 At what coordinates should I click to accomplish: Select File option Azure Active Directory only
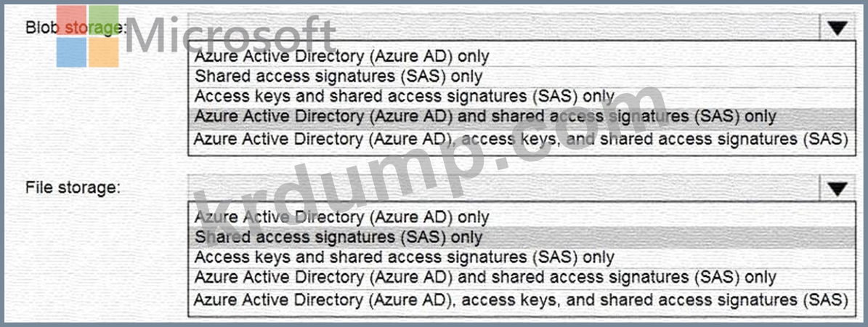tap(342, 217)
